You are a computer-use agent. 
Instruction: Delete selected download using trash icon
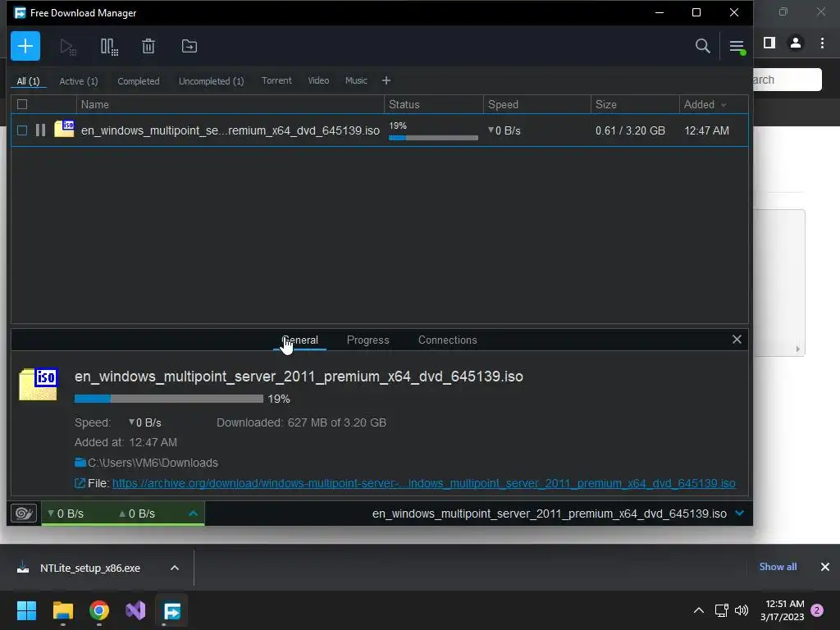(x=148, y=46)
